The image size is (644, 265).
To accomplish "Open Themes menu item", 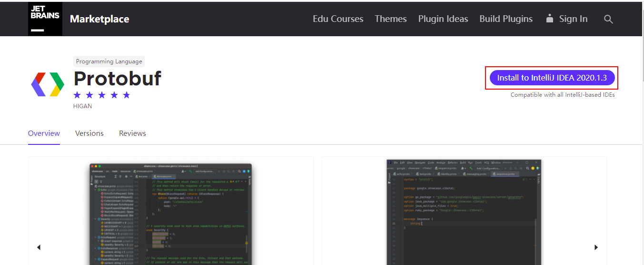I will [x=391, y=19].
